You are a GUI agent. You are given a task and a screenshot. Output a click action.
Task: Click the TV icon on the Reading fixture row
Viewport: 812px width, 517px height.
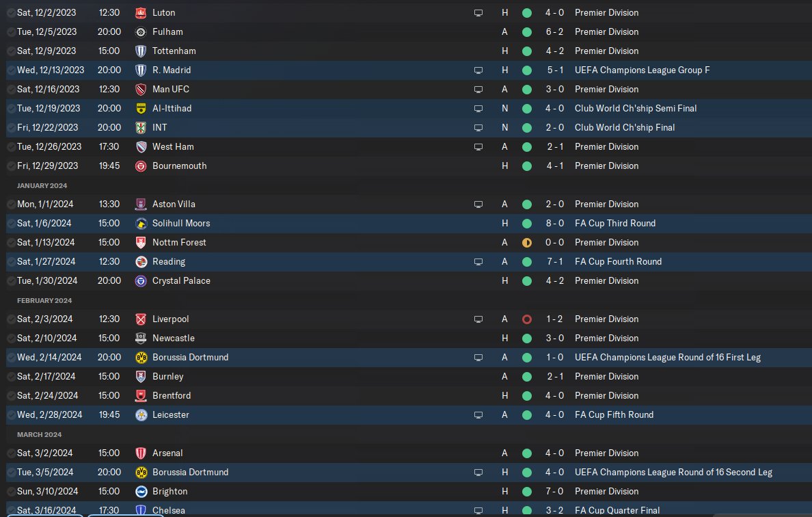(478, 261)
